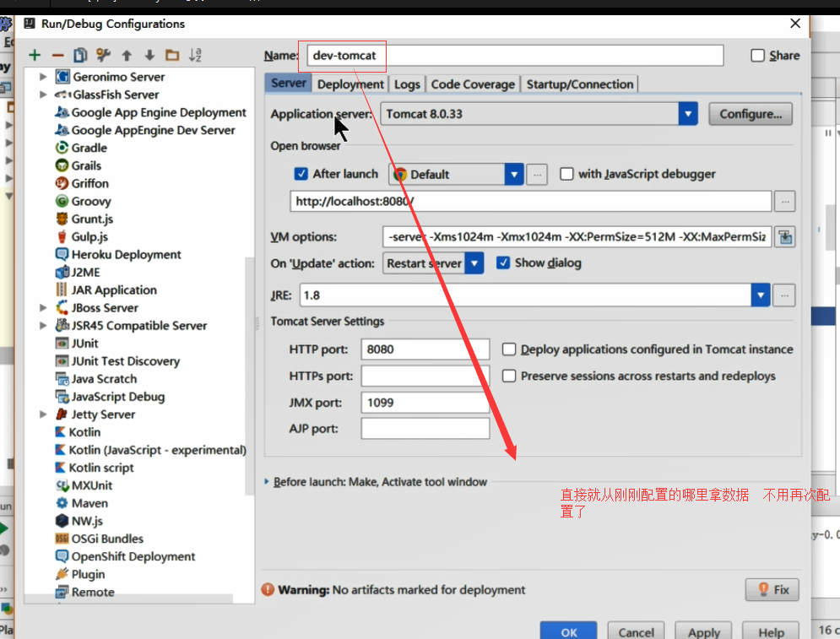Open Help for the dialog

pos(771,631)
